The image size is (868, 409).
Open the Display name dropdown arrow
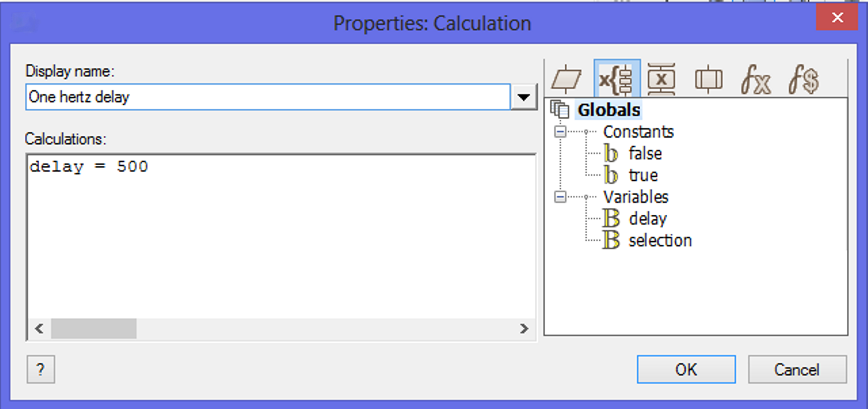tap(524, 97)
